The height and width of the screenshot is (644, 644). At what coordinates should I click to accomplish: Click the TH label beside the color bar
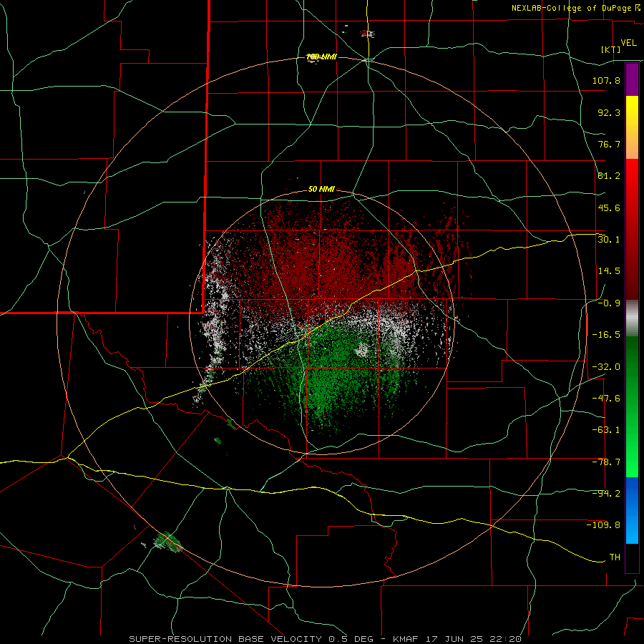pos(615,557)
